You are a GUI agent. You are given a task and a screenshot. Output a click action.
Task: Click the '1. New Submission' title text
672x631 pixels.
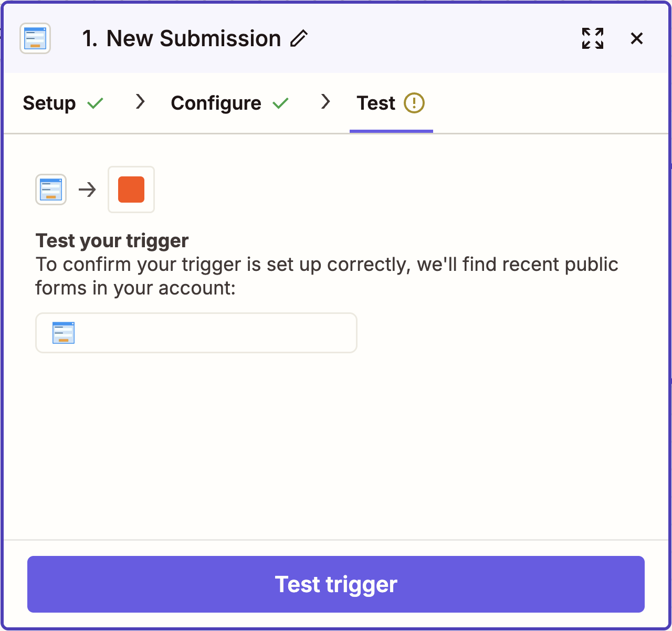[182, 38]
